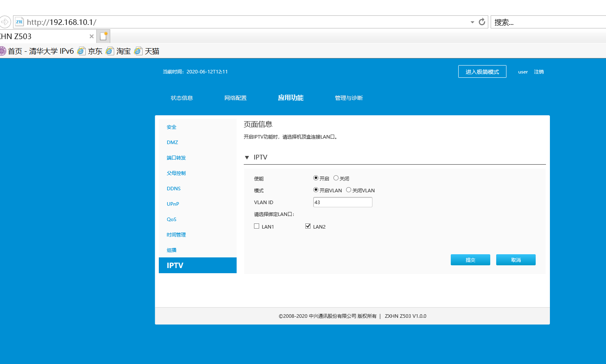606x364 pixels.
Task: Click the user account link
Action: tap(523, 72)
